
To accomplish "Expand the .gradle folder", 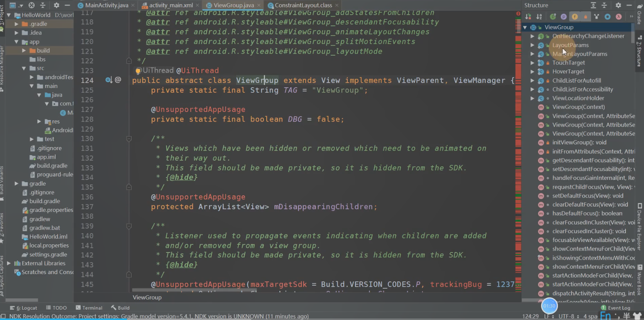I will tap(16, 24).
